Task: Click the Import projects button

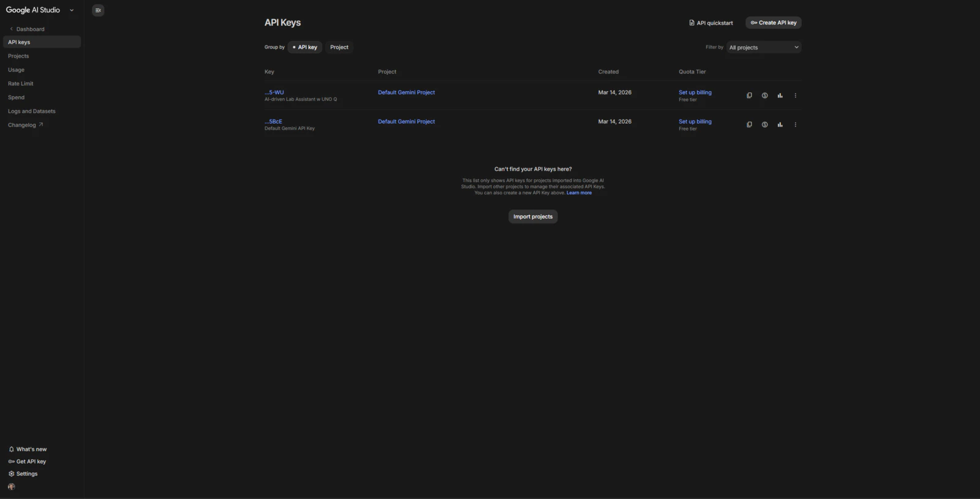Action: coord(533,217)
